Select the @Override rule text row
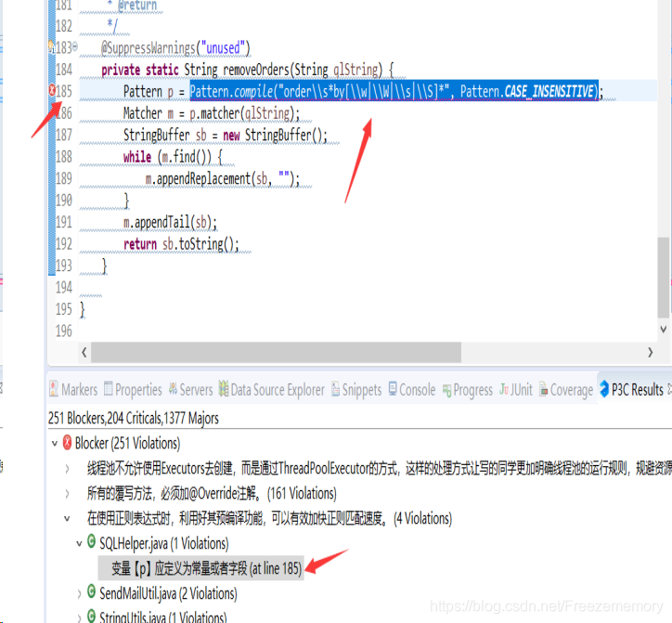Viewport: 672px width, 623px height. pos(212,494)
